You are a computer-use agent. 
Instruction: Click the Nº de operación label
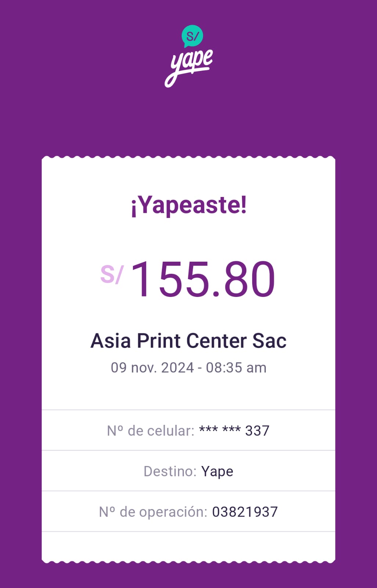click(153, 512)
